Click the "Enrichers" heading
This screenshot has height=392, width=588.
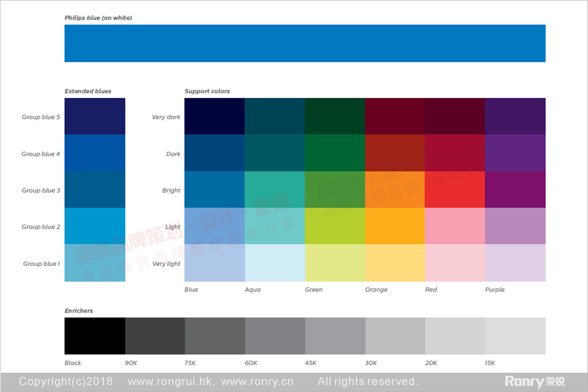pos(79,311)
